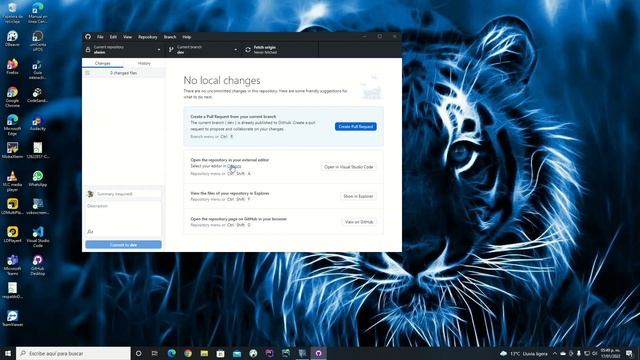640x360 pixels.
Task: Open Edge from the taskbar
Action: 171,353
